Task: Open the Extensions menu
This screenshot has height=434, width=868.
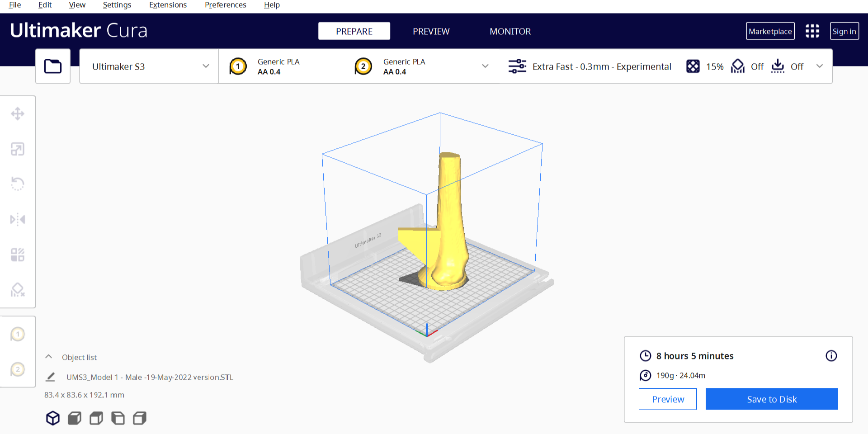Action: 168,5
